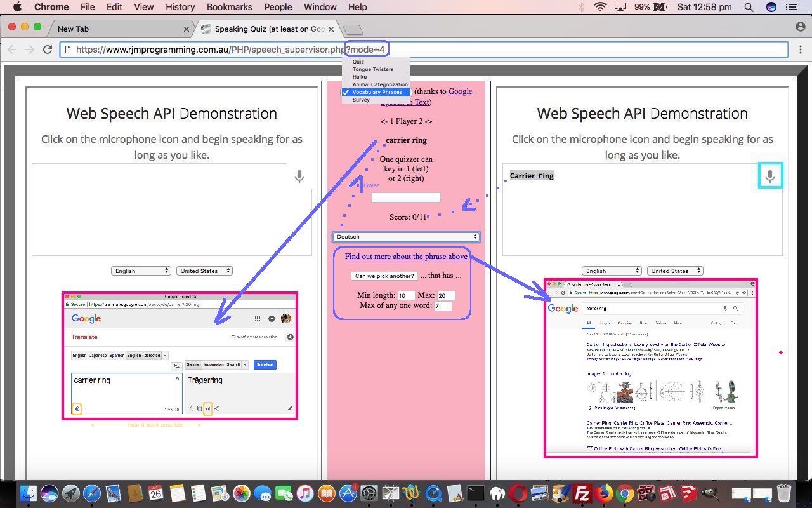Click the Wi-Fi icon in the menu bar
The image size is (812, 508).
(x=599, y=7)
